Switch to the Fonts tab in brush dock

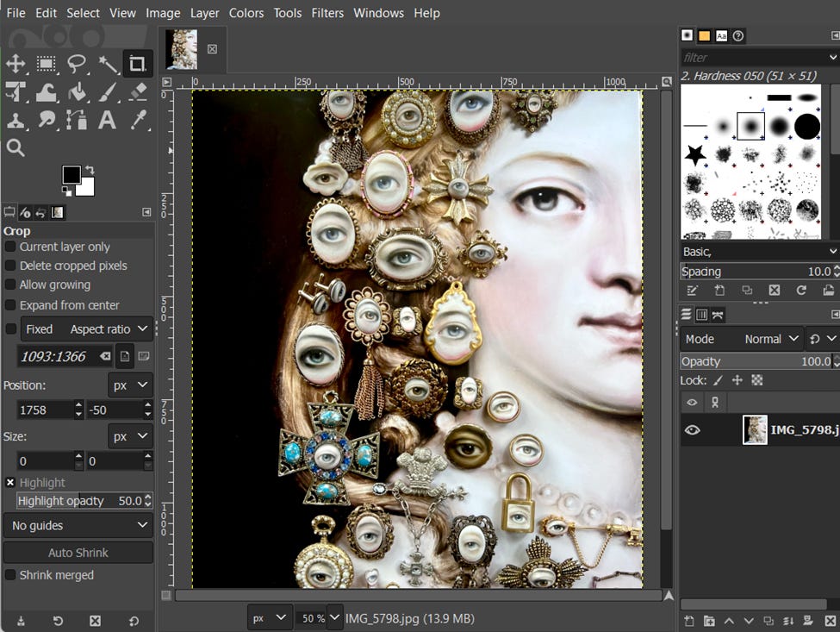721,36
